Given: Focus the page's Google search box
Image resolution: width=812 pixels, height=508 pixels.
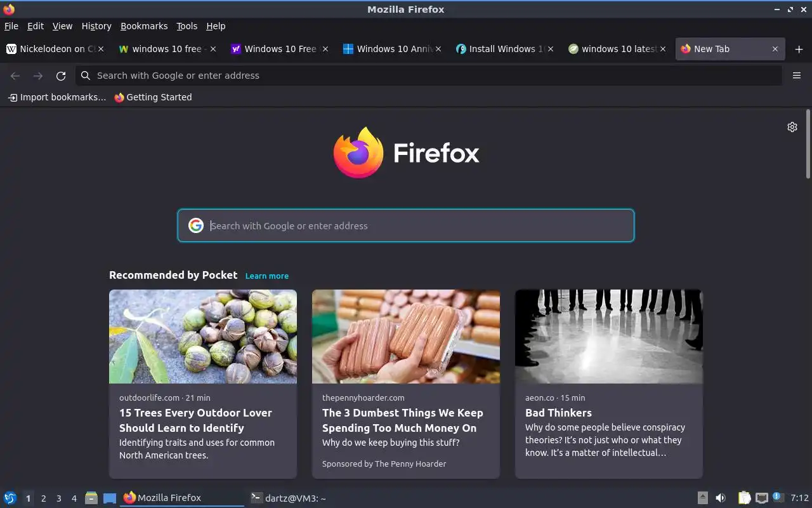Looking at the screenshot, I should (x=406, y=225).
